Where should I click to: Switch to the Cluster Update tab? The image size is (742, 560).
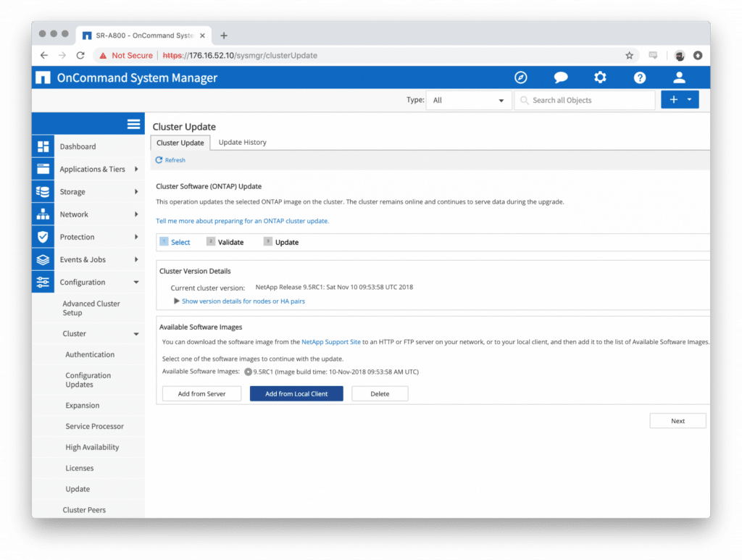[180, 143]
